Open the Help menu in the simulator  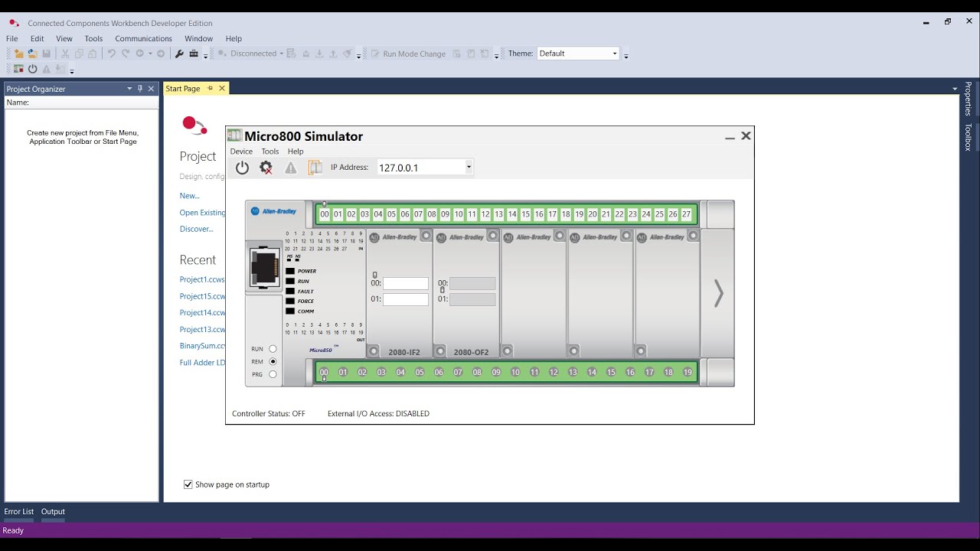(296, 152)
